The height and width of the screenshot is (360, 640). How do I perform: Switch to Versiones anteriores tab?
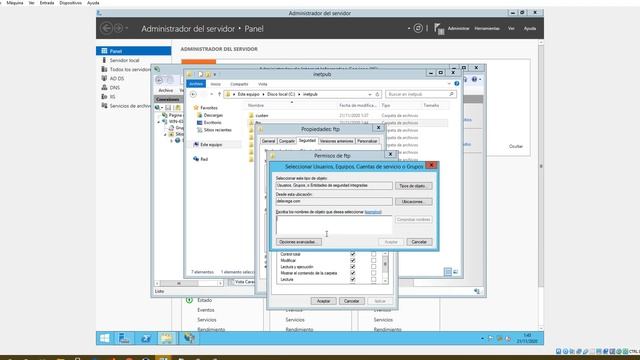pos(336,141)
